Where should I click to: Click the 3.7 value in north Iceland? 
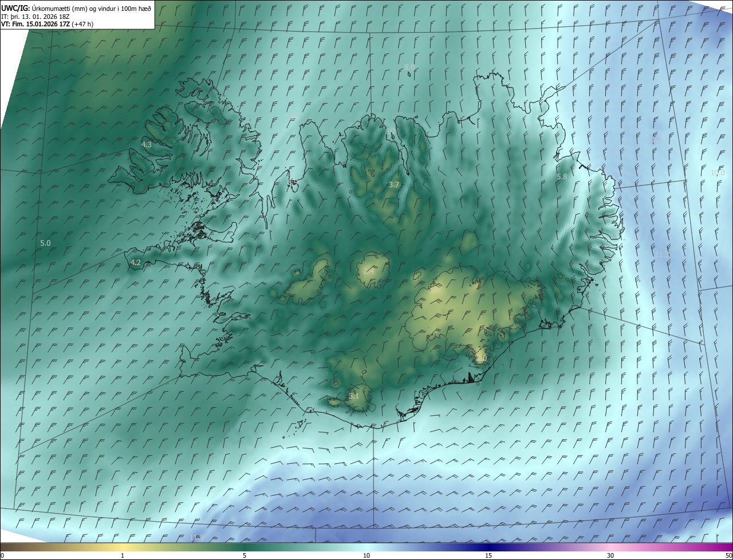coord(393,185)
